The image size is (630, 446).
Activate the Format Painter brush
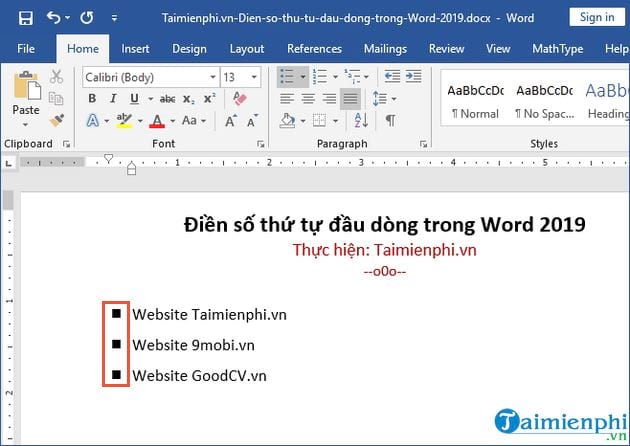56,120
